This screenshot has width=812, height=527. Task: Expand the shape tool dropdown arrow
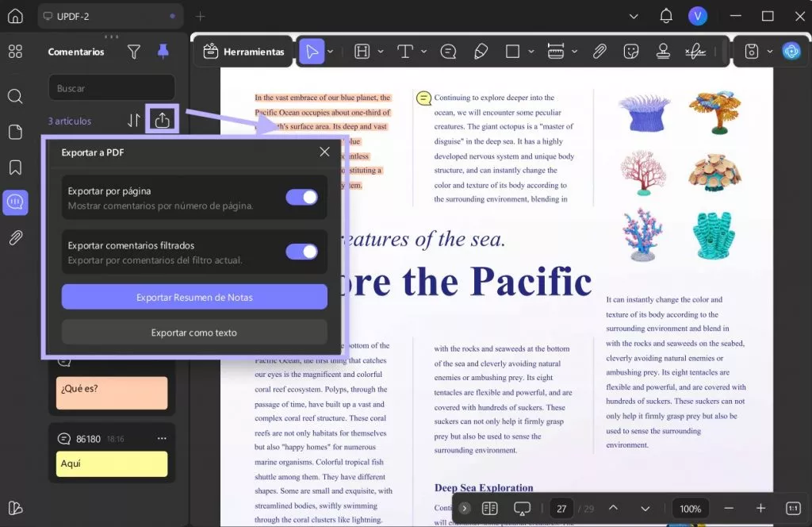point(531,52)
